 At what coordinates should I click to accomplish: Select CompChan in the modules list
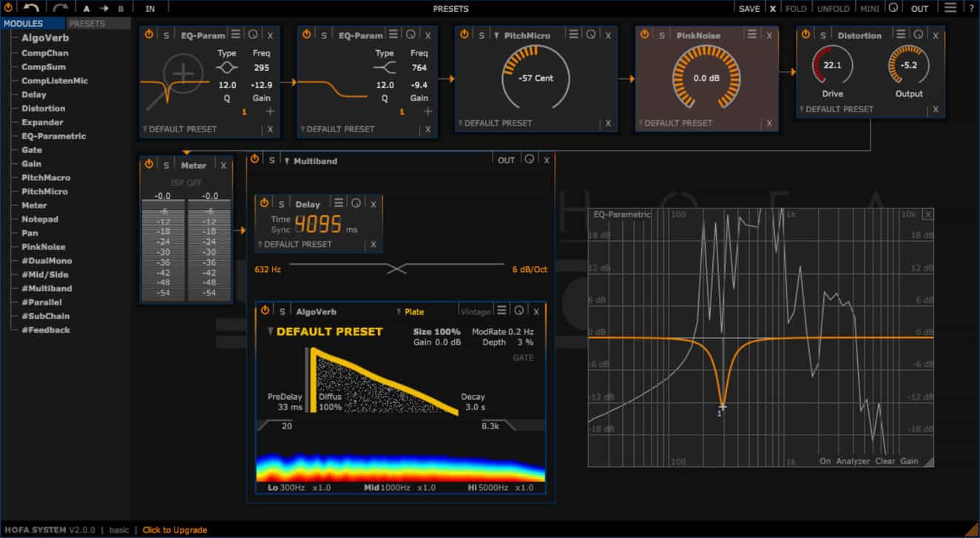[x=44, y=53]
